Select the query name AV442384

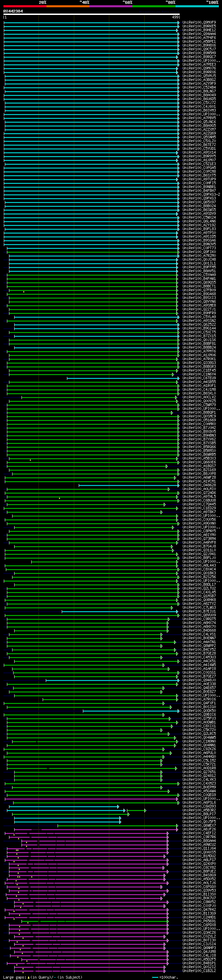click(x=13, y=11)
